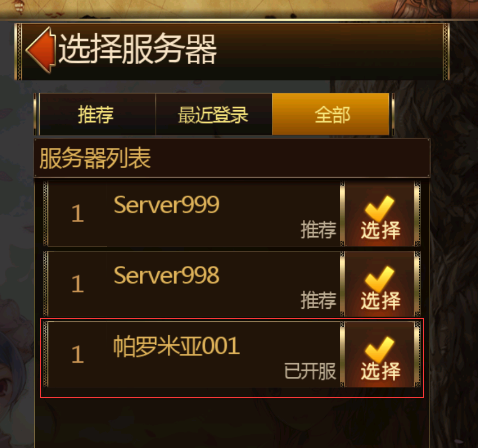
Task: Click the 选择服务器 title text
Action: point(138,49)
